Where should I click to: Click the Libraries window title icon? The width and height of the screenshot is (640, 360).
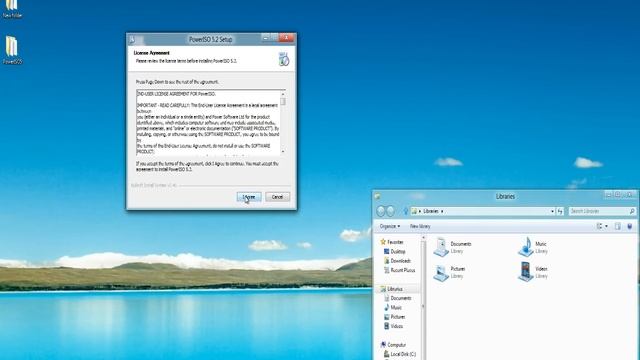(378, 196)
